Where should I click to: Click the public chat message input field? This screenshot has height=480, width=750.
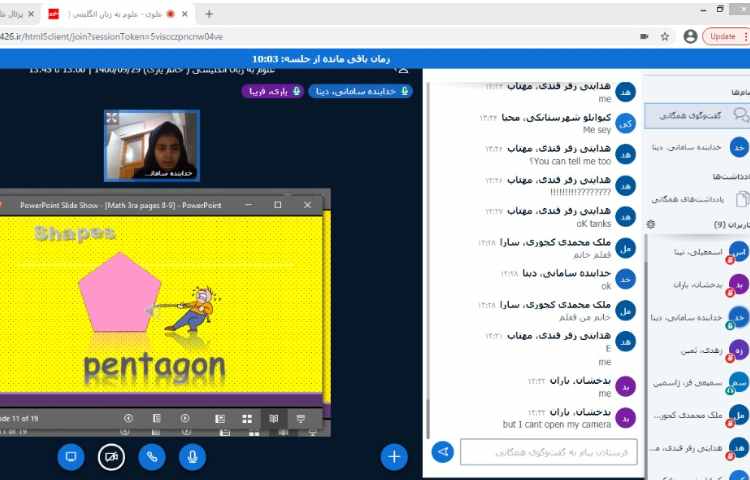pos(548,453)
